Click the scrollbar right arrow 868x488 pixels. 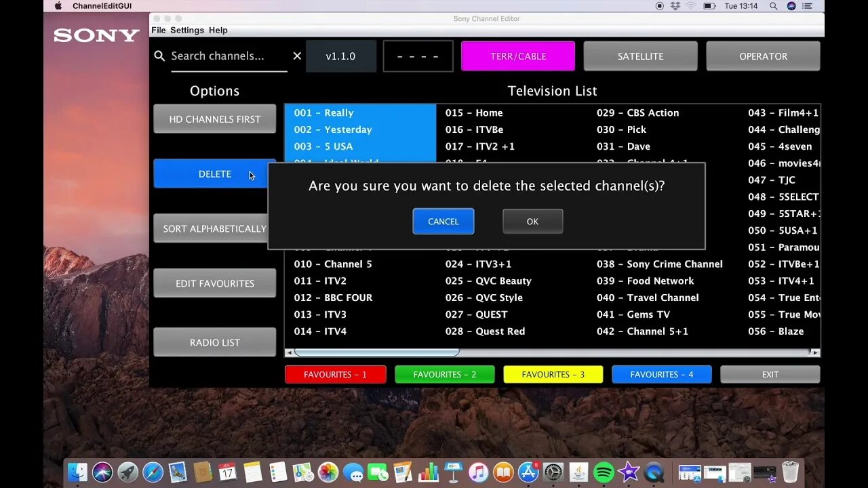[x=816, y=352]
